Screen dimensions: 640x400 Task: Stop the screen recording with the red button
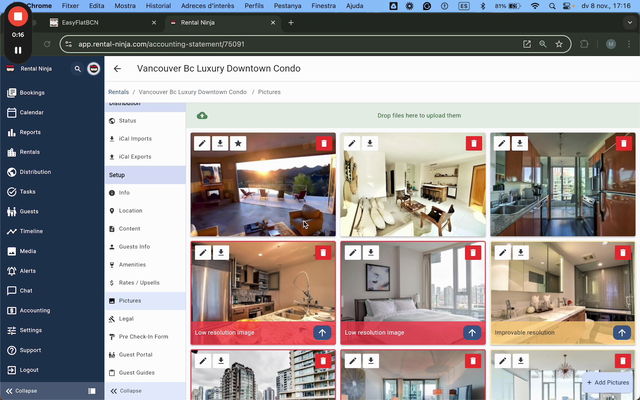click(x=18, y=16)
